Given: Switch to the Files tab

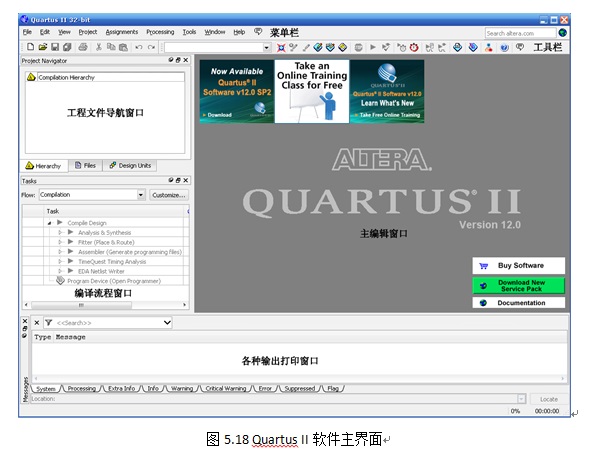Looking at the screenshot, I should tap(85, 165).
